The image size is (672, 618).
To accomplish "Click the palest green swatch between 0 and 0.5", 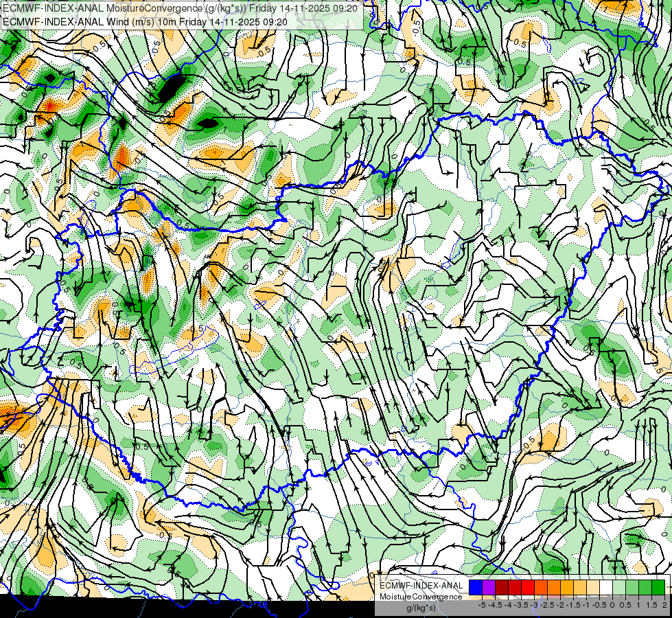I will 619,588.
